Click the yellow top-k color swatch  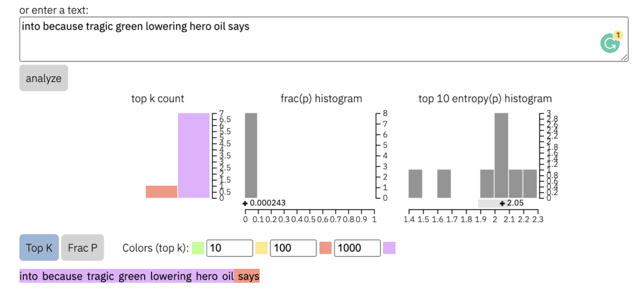pyautogui.click(x=262, y=248)
